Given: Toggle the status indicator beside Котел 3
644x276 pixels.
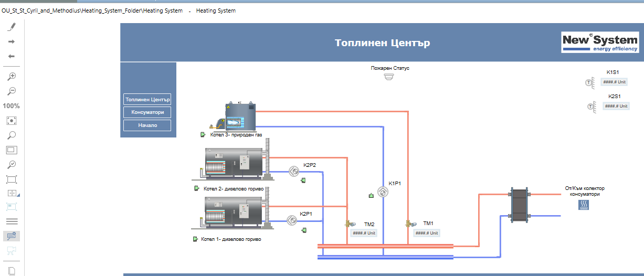Looking at the screenshot, I should point(203,135).
